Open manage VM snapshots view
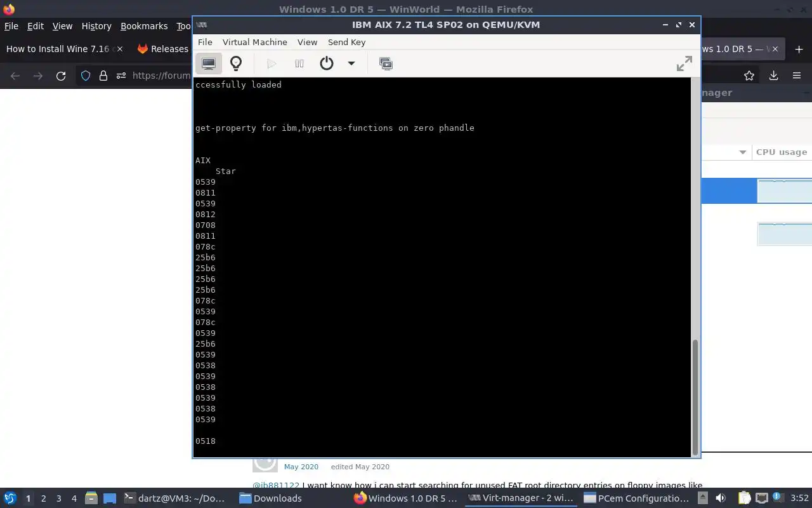Viewport: 812px width, 508px height. tap(386, 63)
